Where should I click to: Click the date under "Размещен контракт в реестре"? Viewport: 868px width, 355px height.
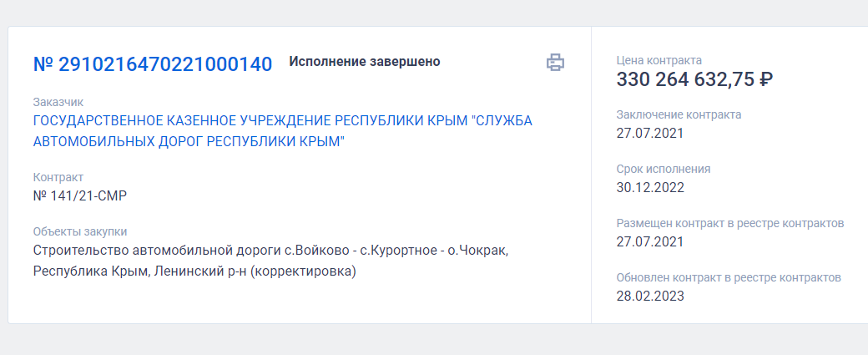coord(650,241)
